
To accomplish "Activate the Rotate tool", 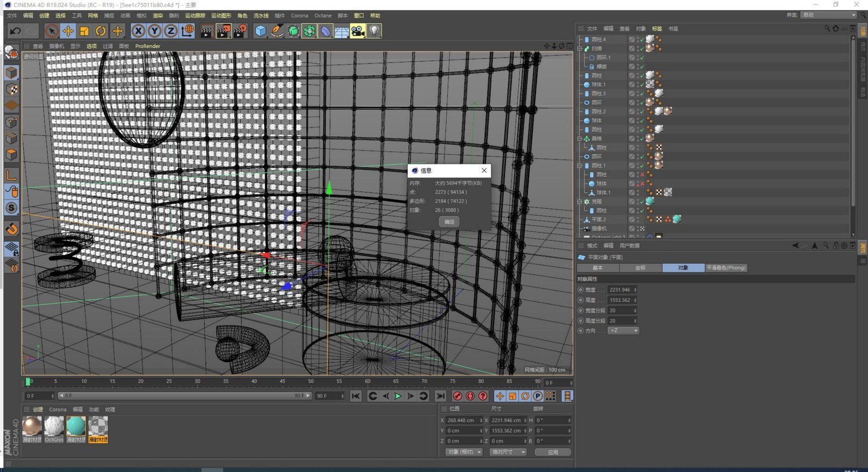I will 100,31.
